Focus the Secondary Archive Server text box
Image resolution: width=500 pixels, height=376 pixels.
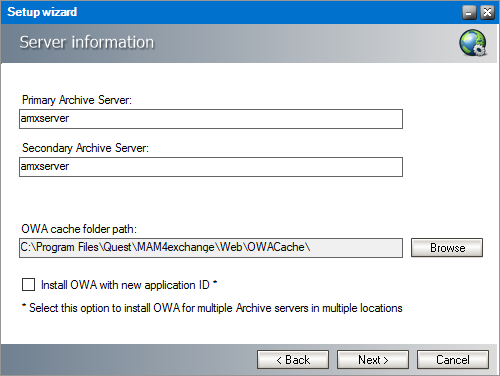211,167
